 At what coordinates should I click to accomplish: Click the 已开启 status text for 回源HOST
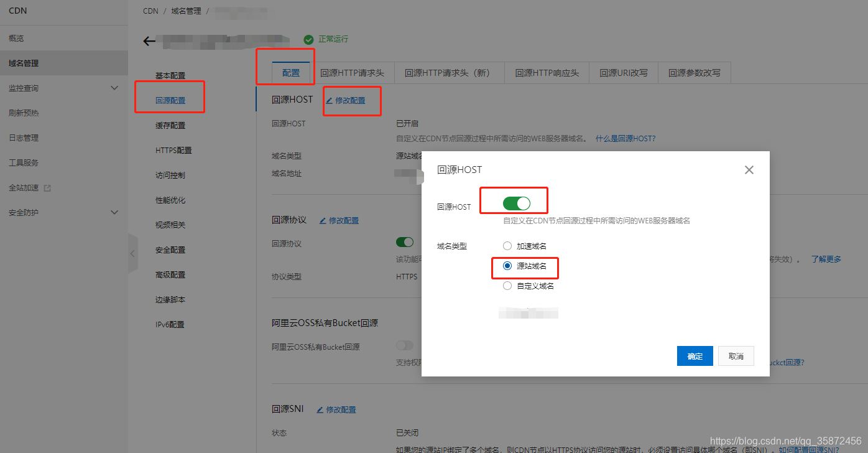tap(407, 123)
